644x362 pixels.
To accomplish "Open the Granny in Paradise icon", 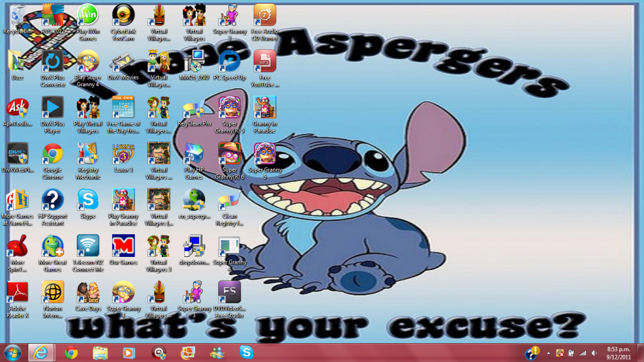I will point(265,115).
